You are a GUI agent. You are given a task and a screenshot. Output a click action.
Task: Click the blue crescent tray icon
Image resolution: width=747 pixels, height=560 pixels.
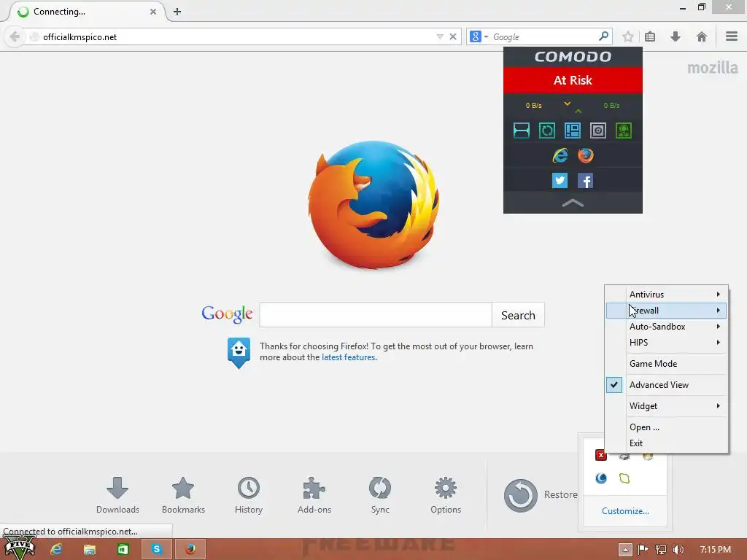coord(601,478)
